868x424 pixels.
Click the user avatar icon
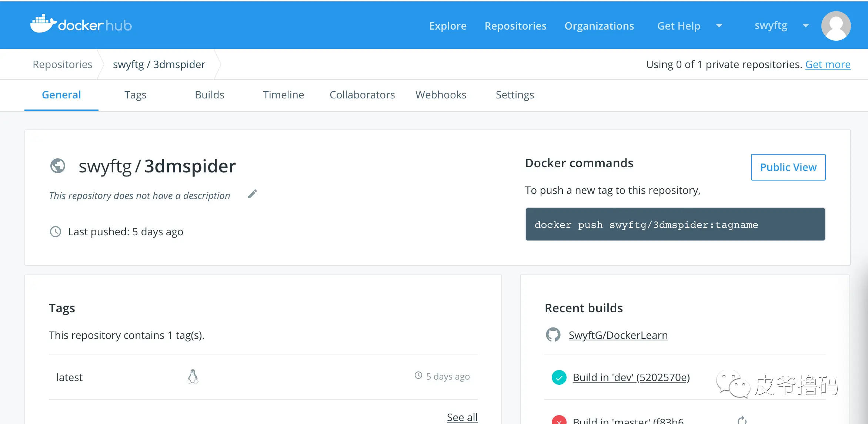(835, 26)
